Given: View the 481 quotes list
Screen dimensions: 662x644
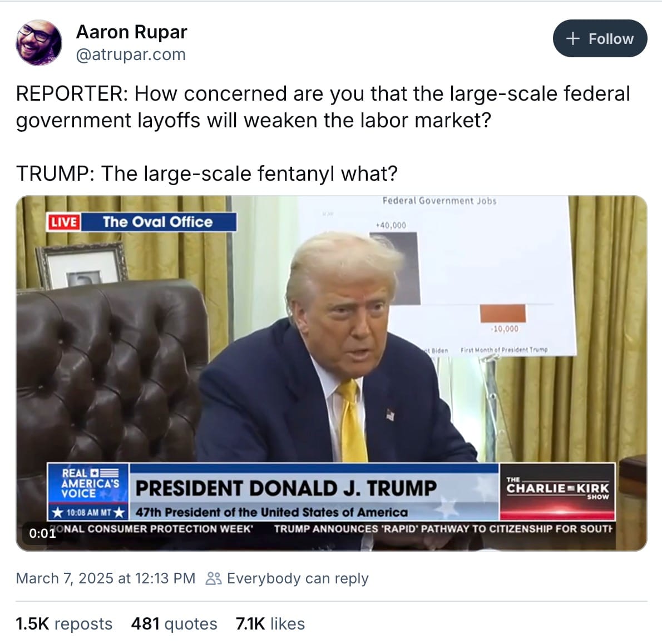Looking at the screenshot, I should 174,624.
